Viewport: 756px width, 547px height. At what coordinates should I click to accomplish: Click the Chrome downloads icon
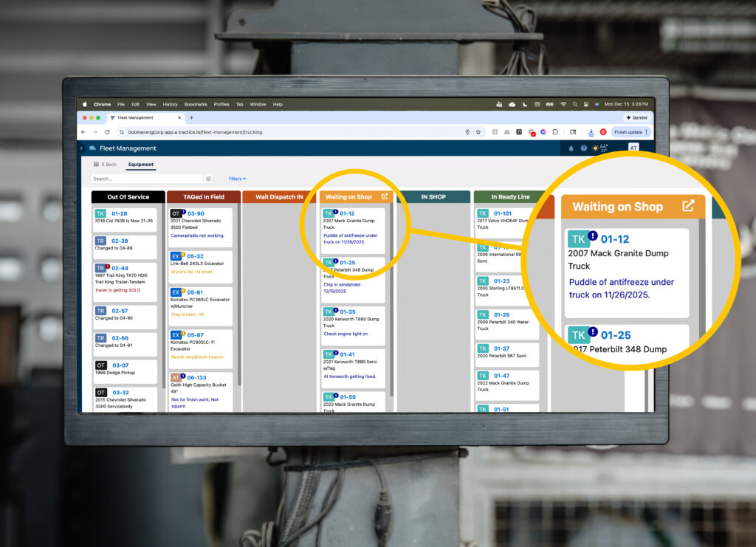(591, 132)
